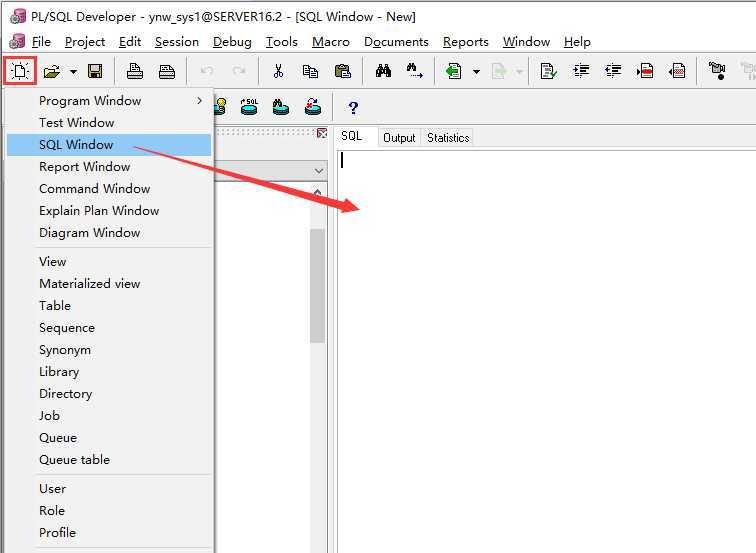The height and width of the screenshot is (553, 756).
Task: Switch to the Output tab
Action: [399, 138]
